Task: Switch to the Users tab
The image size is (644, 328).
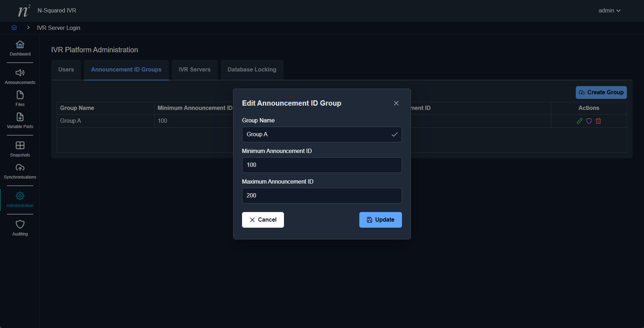Action: pyautogui.click(x=66, y=70)
